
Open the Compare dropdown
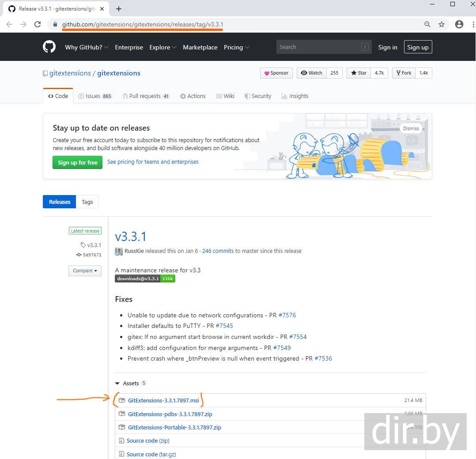coord(85,271)
